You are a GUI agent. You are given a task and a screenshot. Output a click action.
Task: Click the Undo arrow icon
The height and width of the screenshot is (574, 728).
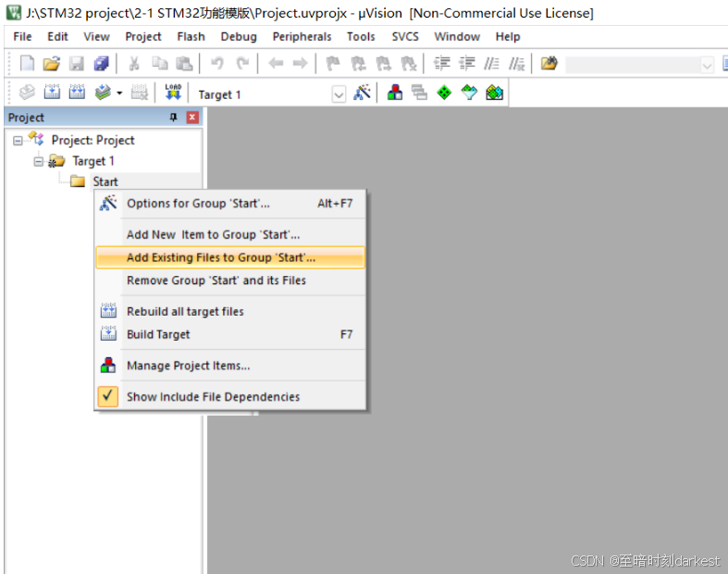click(x=217, y=63)
